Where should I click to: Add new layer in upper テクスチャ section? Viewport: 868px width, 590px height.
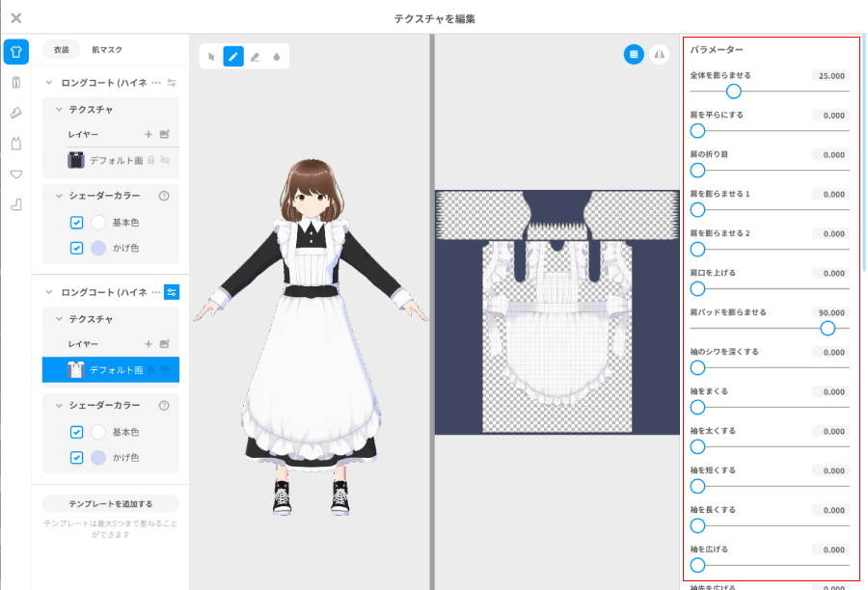click(149, 134)
